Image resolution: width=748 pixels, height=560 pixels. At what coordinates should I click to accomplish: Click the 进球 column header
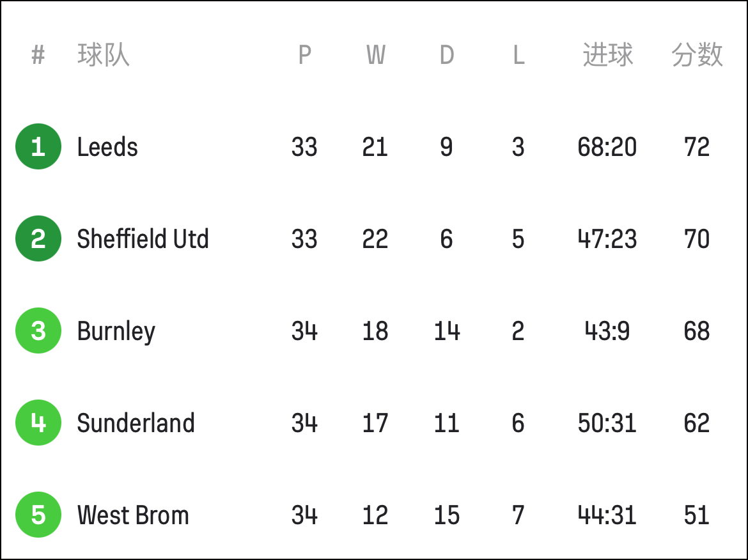click(x=608, y=54)
